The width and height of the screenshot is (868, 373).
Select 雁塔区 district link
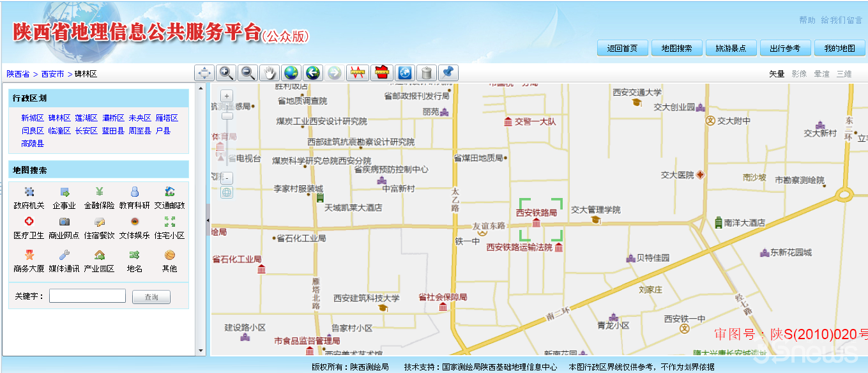point(167,118)
